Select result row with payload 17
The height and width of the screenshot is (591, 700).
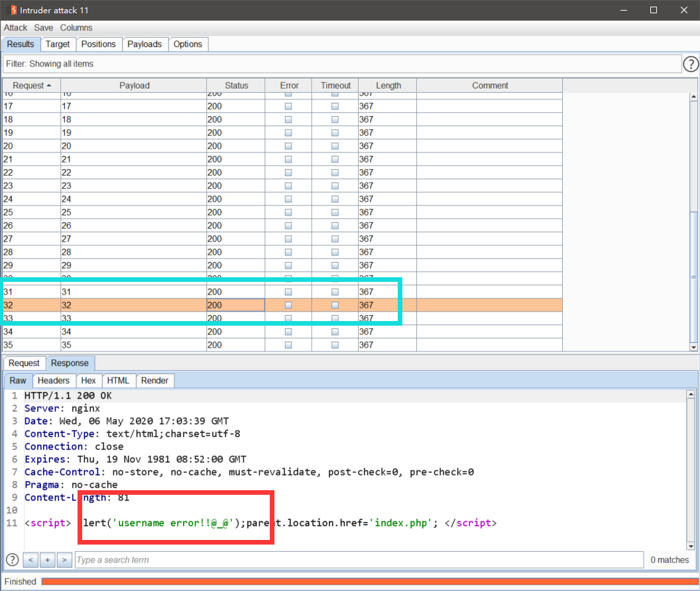(282, 106)
